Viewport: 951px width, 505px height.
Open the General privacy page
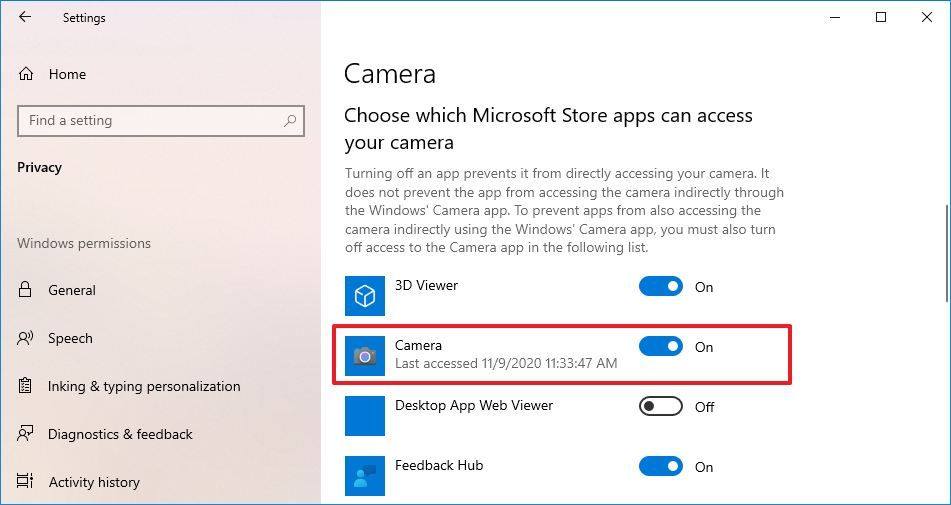[x=72, y=290]
